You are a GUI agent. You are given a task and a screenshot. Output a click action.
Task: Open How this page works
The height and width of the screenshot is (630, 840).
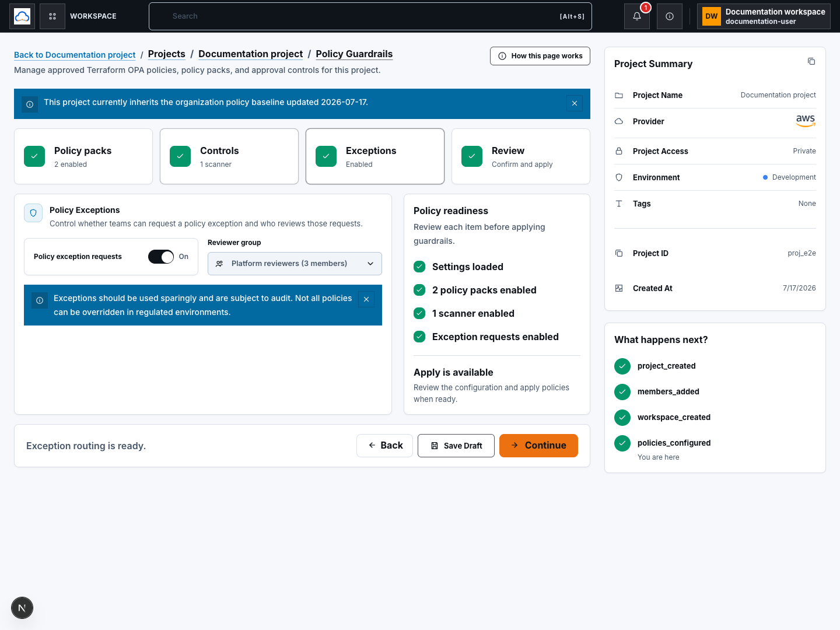(540, 56)
